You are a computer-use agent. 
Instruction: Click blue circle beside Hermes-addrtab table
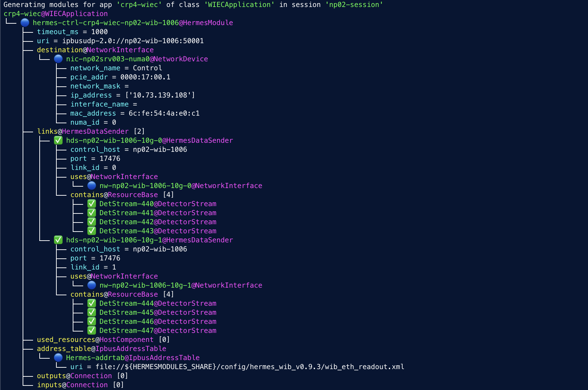click(58, 358)
